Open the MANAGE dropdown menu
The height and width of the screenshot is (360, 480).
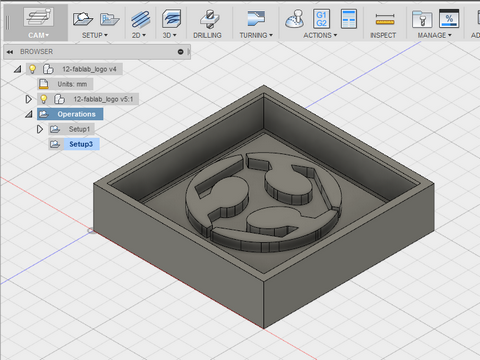[435, 35]
